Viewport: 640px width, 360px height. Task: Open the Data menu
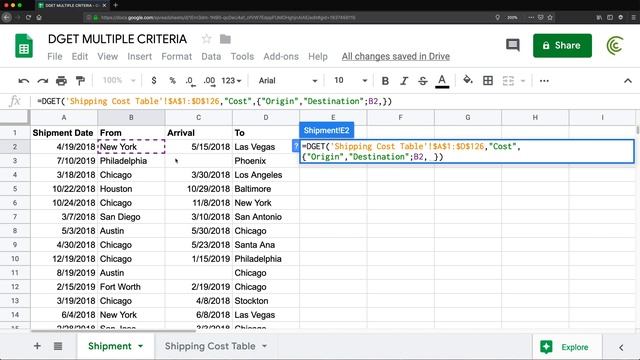coord(211,56)
